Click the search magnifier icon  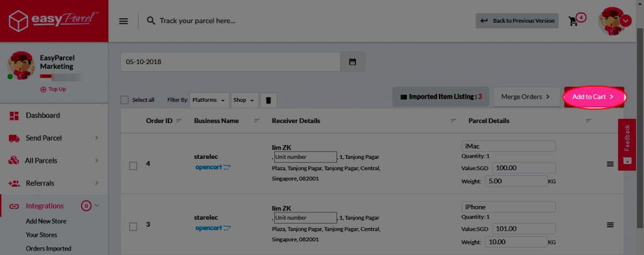click(x=151, y=21)
